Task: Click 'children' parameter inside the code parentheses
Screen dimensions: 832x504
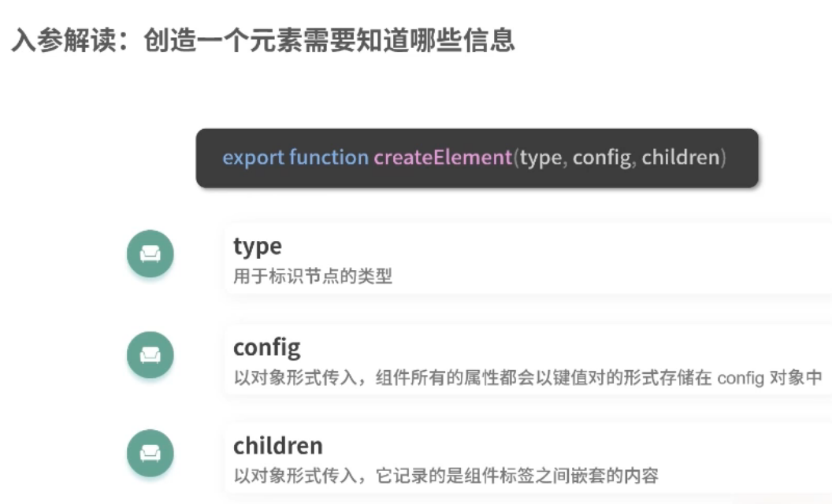Action: (x=681, y=157)
